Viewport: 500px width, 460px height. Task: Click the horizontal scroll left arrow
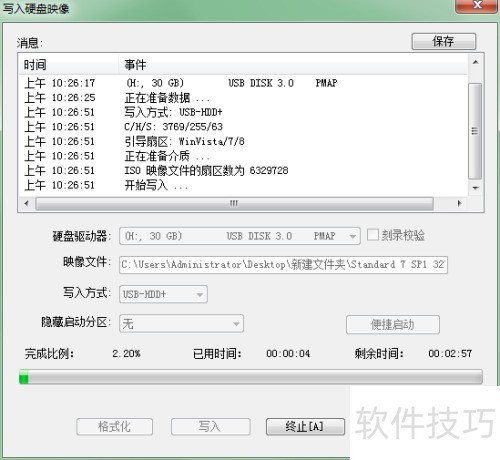[26, 203]
